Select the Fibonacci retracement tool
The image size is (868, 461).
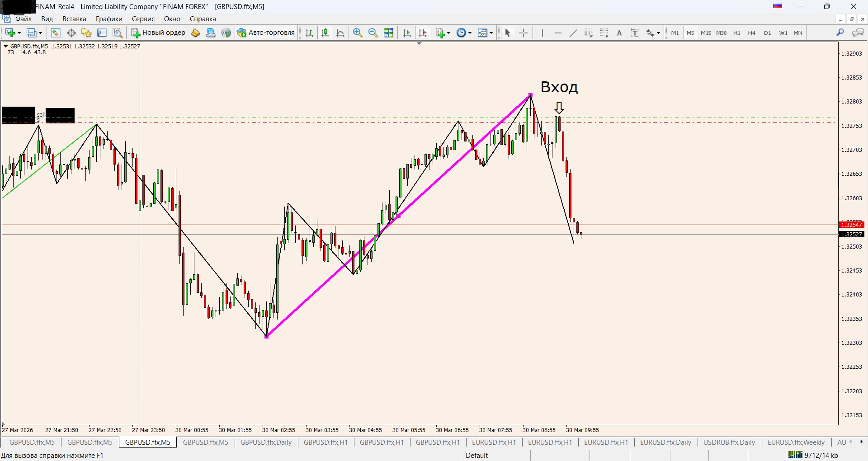pyautogui.click(x=604, y=33)
